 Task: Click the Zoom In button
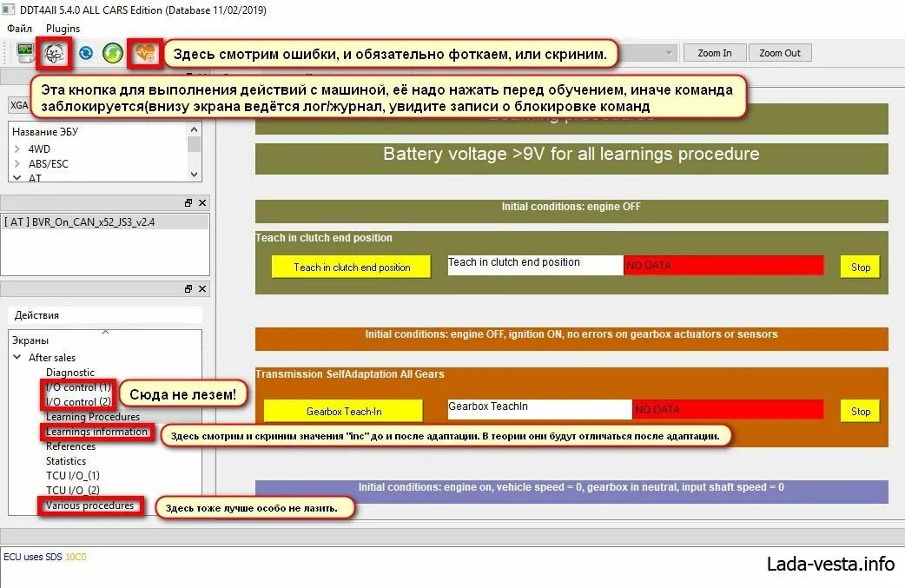[x=715, y=53]
